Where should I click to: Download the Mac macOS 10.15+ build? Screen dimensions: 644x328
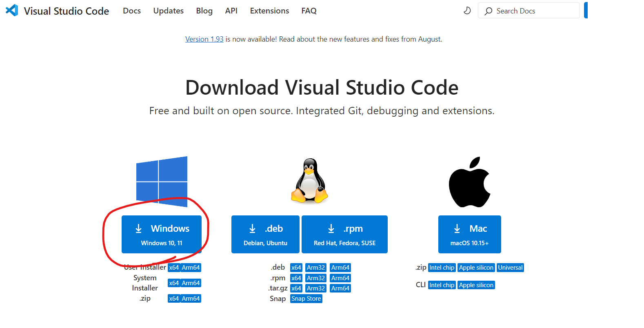tap(469, 235)
